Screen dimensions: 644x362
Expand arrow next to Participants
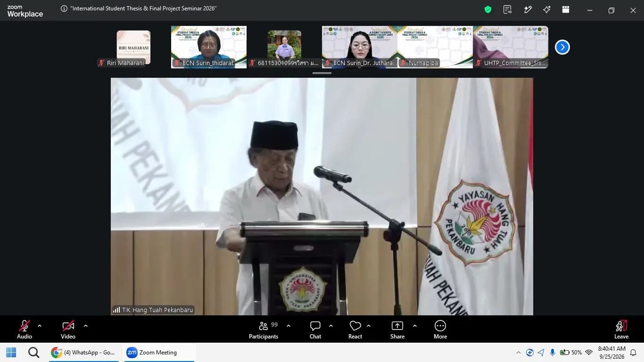[289, 326]
